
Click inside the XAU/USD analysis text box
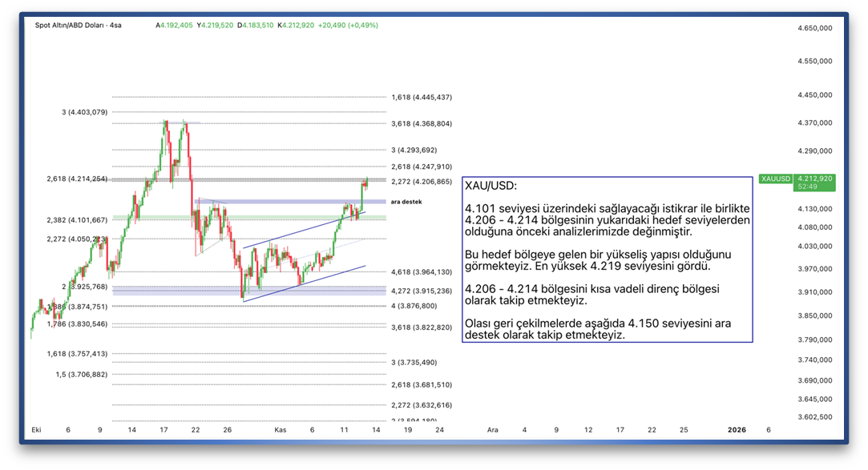tap(607, 259)
